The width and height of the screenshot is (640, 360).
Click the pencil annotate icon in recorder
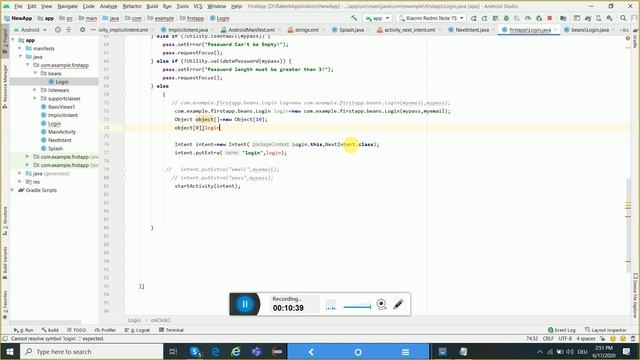398,304
